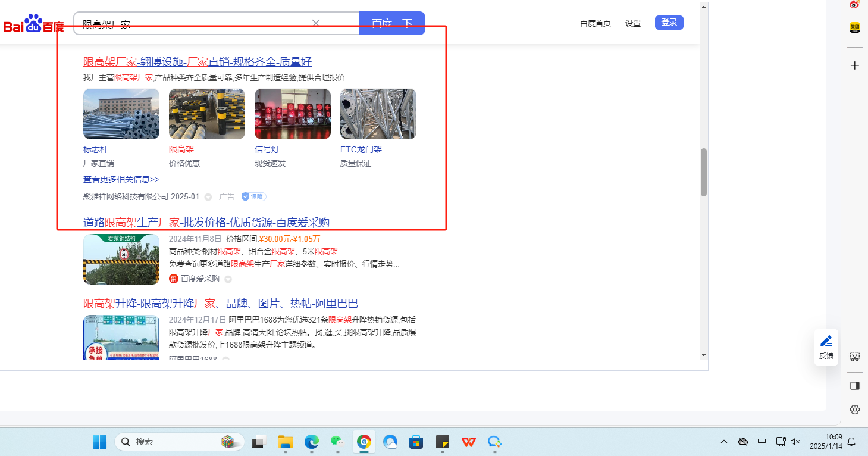Viewport: 868px width, 456px height.
Task: Click the 保障 shield badge on ad
Action: point(253,196)
